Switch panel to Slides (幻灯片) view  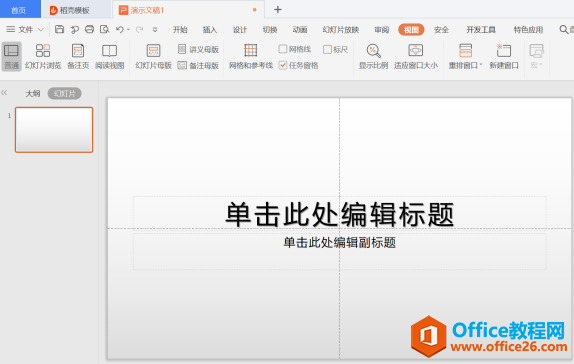pyautogui.click(x=64, y=93)
